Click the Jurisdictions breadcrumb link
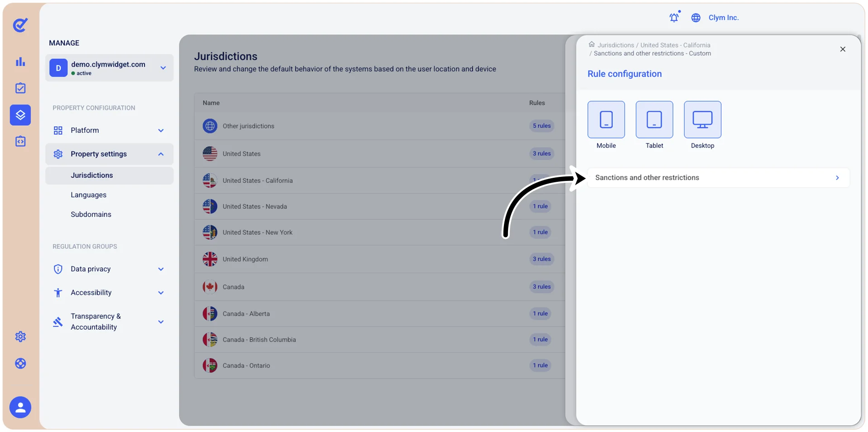This screenshot has height=432, width=868. click(x=616, y=45)
